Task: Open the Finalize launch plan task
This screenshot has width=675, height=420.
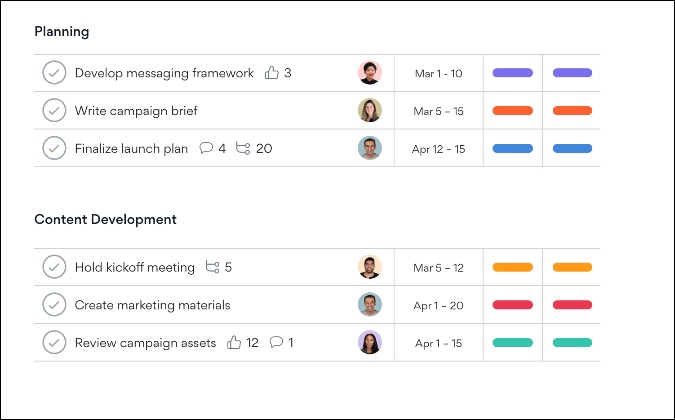Action: (x=131, y=149)
